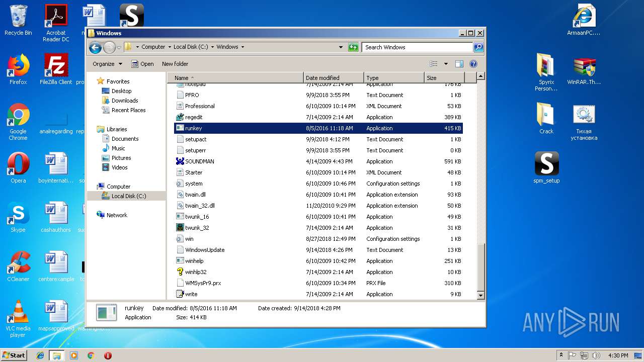The width and height of the screenshot is (644, 362).
Task: Open the Skype desktop shortcut
Action: pos(18,217)
